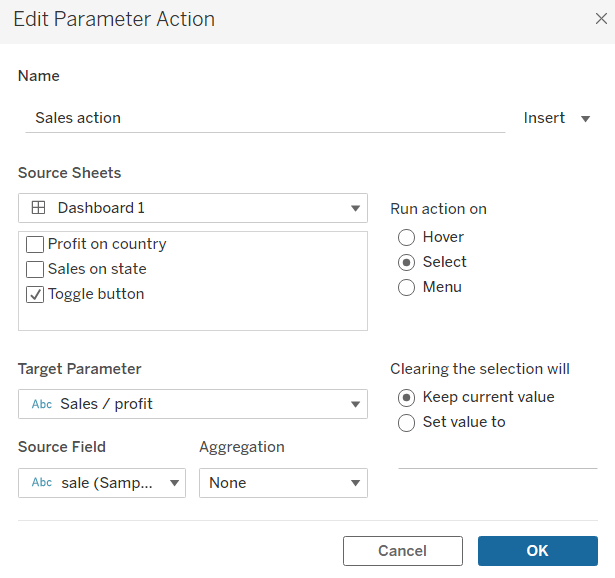Viewport: 615px width, 578px height.
Task: Open the Aggregation None dropdown
Action: [355, 483]
